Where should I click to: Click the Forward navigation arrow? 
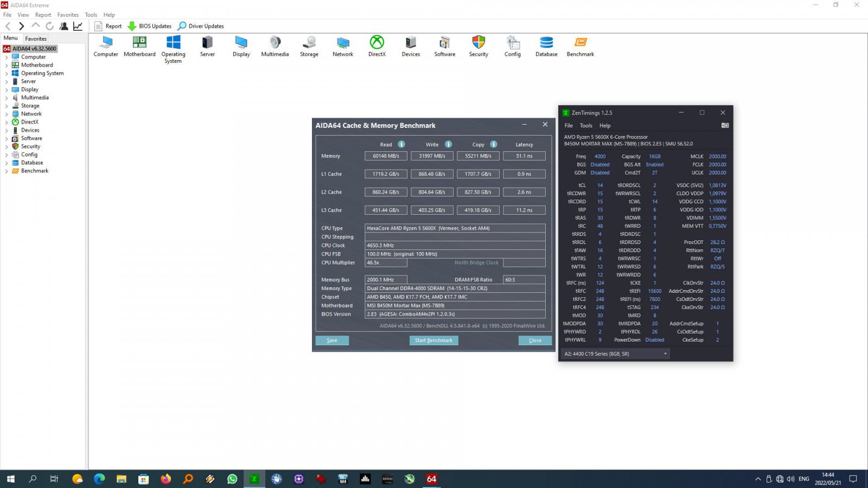21,26
